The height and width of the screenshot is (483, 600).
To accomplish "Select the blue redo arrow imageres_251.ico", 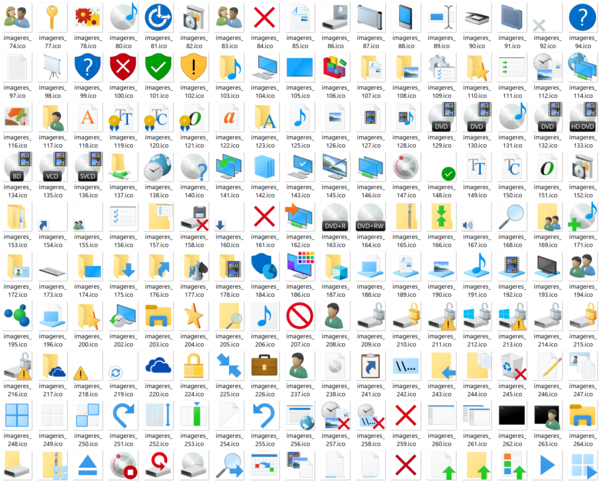I will [x=123, y=416].
